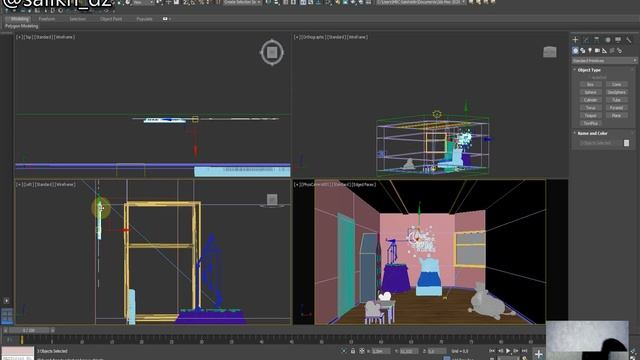
Task: Collapse the Object Type rollout
Action: pyautogui.click(x=589, y=70)
